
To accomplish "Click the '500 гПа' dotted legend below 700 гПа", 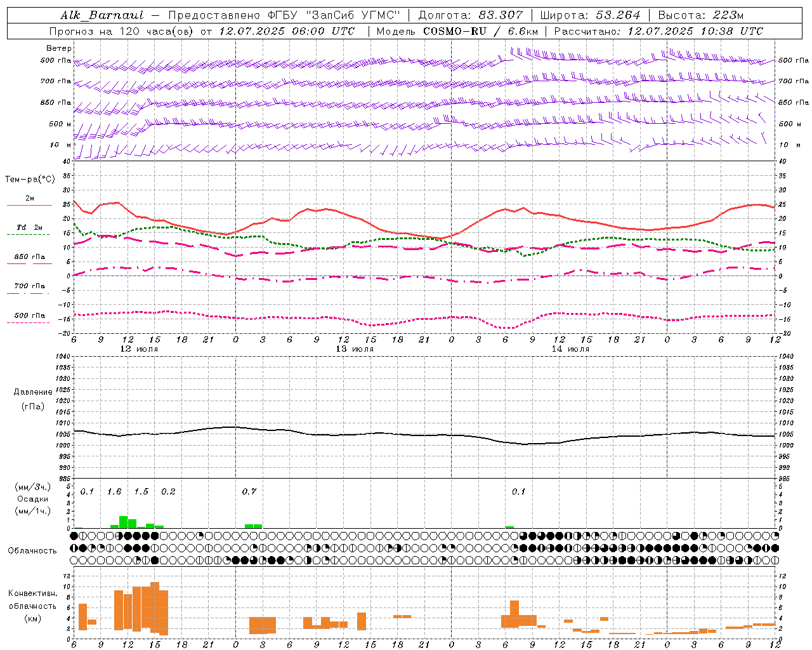I will pos(29,319).
